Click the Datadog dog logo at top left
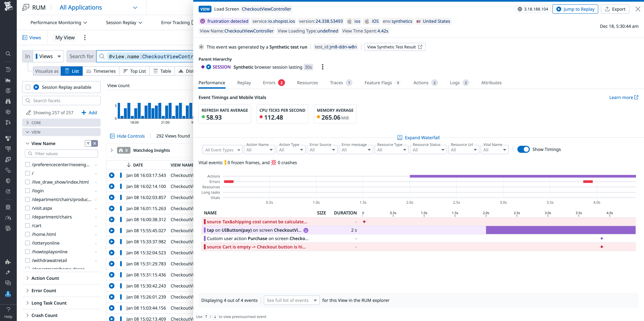This screenshot has height=321, width=644. [x=8, y=7]
